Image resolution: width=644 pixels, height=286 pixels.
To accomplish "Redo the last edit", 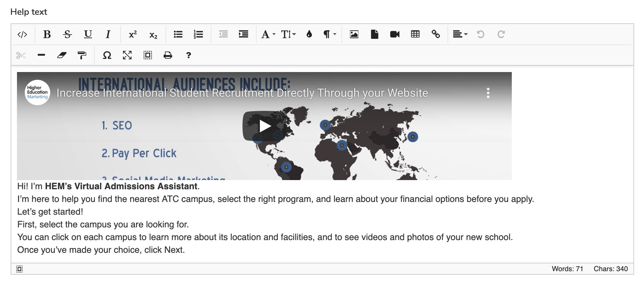I will click(501, 34).
